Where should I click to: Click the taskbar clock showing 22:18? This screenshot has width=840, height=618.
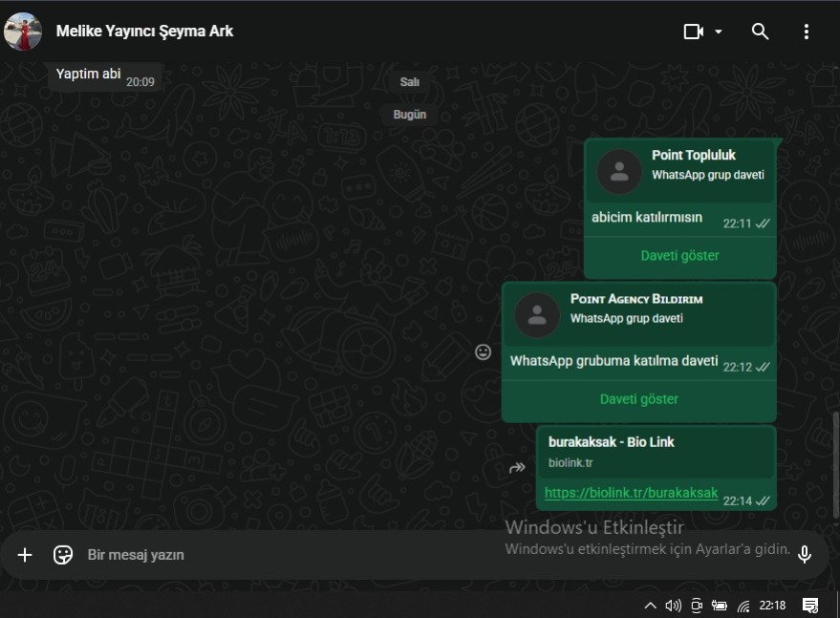[x=772, y=606]
